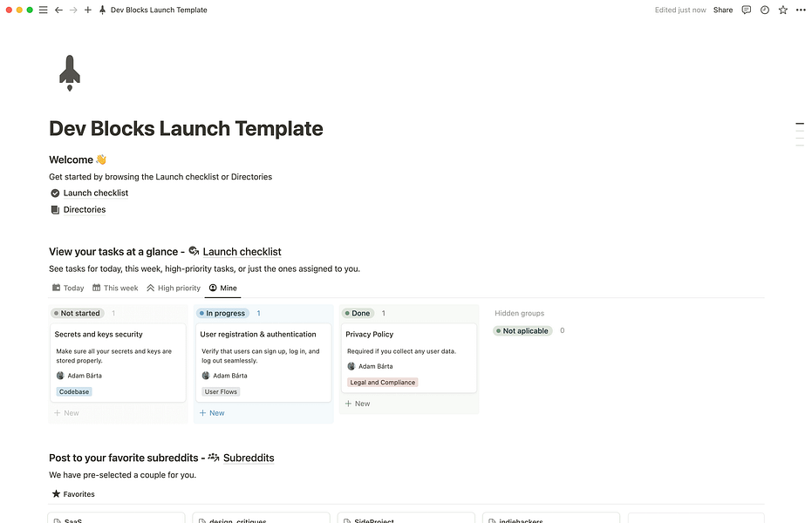
Task: Select the High priority view tab
Action: point(174,289)
